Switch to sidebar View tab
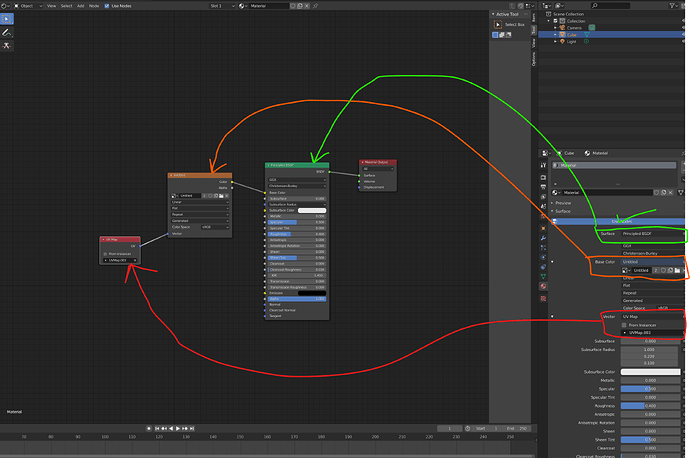Viewport: 690px width, 458px height. pyautogui.click(x=534, y=43)
